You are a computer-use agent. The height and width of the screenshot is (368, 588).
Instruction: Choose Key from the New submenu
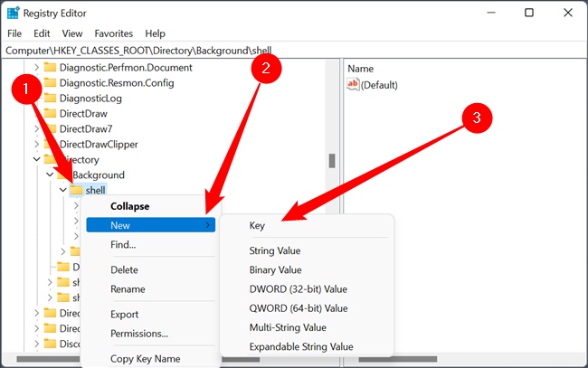click(x=257, y=225)
